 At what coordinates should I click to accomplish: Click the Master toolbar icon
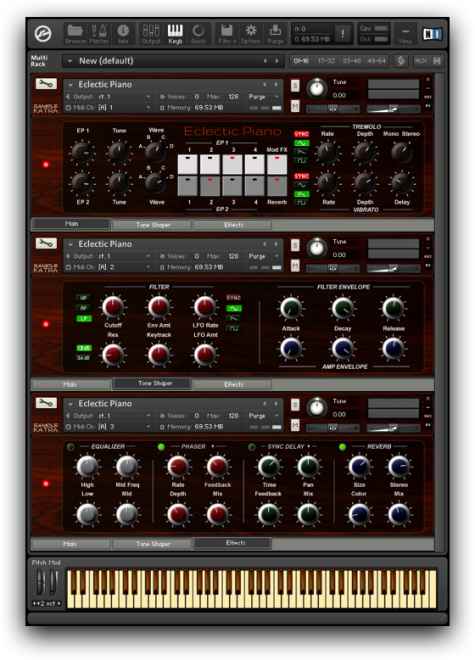(99, 34)
